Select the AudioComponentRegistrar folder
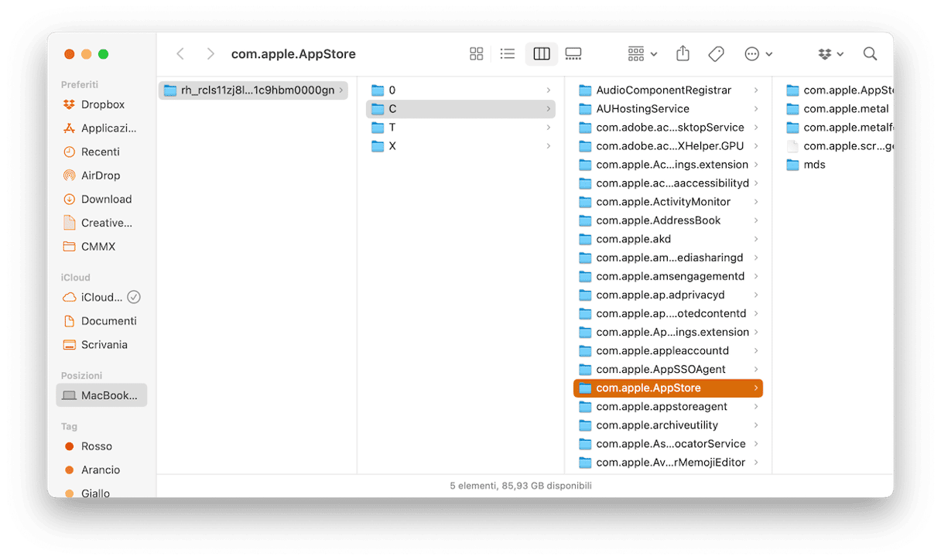Screen dimensions: 941x560 click(x=668, y=90)
